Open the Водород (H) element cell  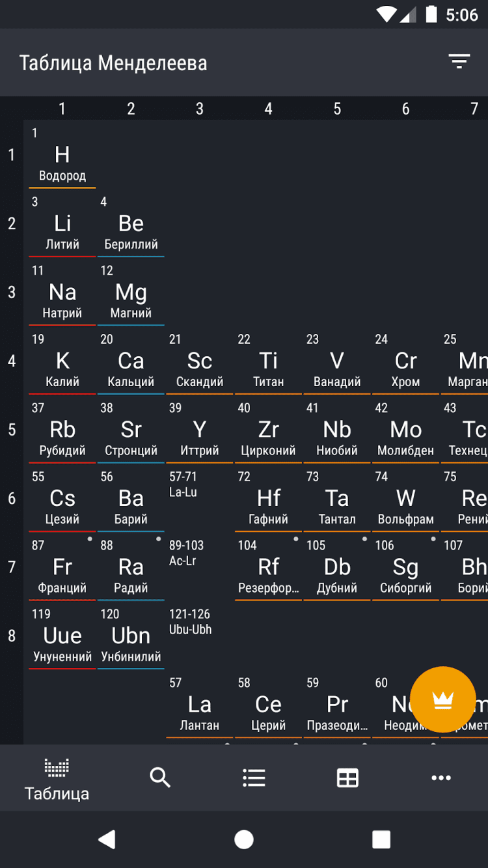point(62,157)
